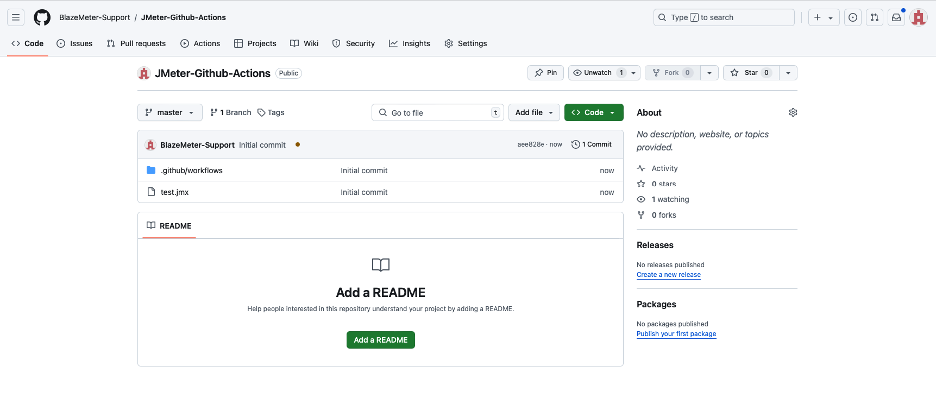Image resolution: width=936 pixels, height=398 pixels.
Task: Click the top search box
Action: point(723,17)
